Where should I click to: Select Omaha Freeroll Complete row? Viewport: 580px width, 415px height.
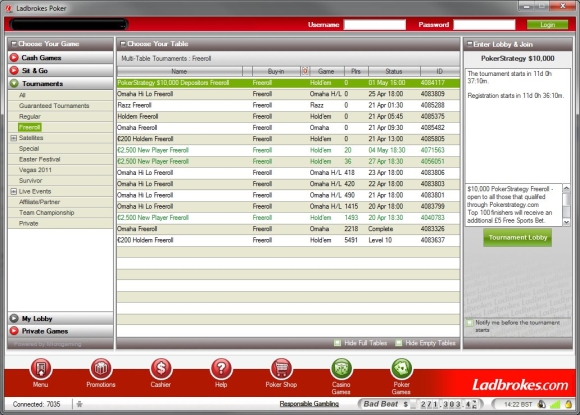(288, 229)
